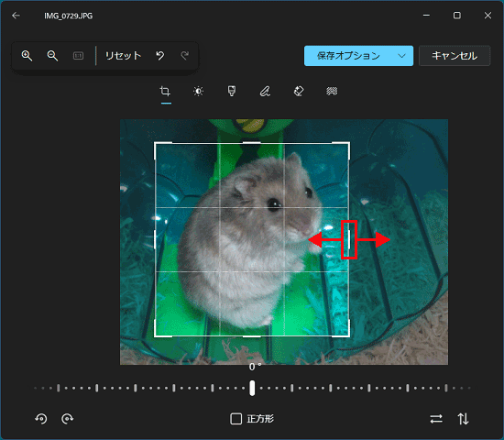Click the リセット button
The width and height of the screenshot is (504, 440).
[123, 56]
